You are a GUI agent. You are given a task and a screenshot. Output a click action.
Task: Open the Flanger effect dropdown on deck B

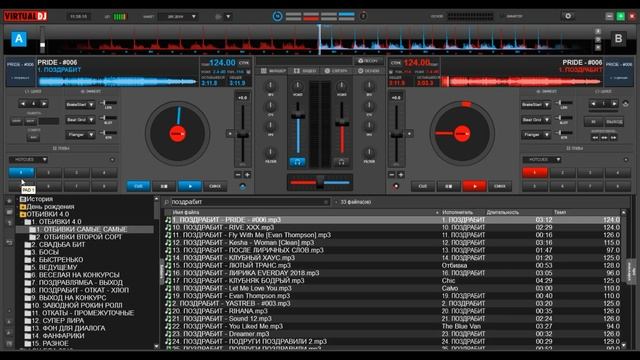pos(536,134)
